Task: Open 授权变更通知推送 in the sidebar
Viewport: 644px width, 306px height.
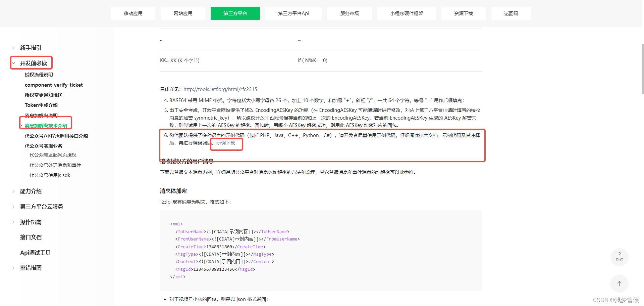Action: [x=44, y=95]
